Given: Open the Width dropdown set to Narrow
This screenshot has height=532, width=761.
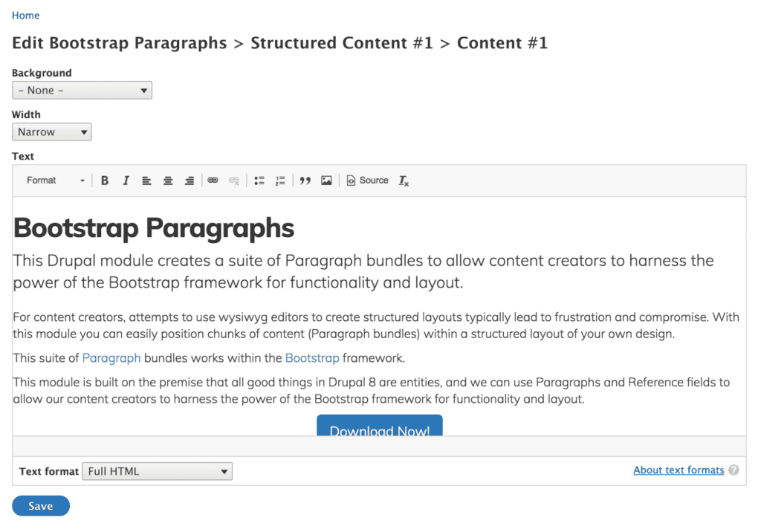Looking at the screenshot, I should (51, 132).
